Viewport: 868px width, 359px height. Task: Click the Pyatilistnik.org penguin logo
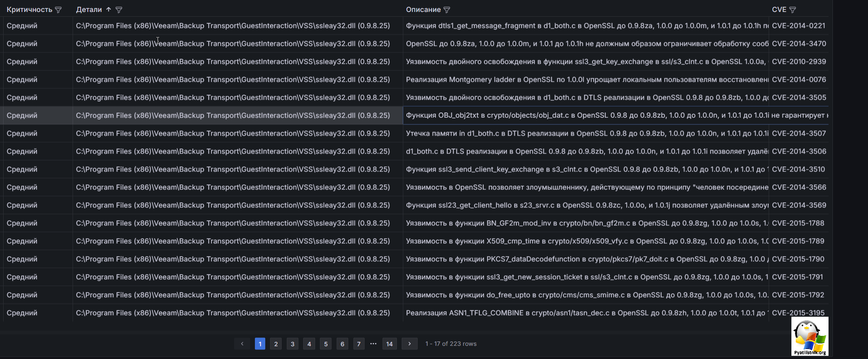[x=809, y=336]
